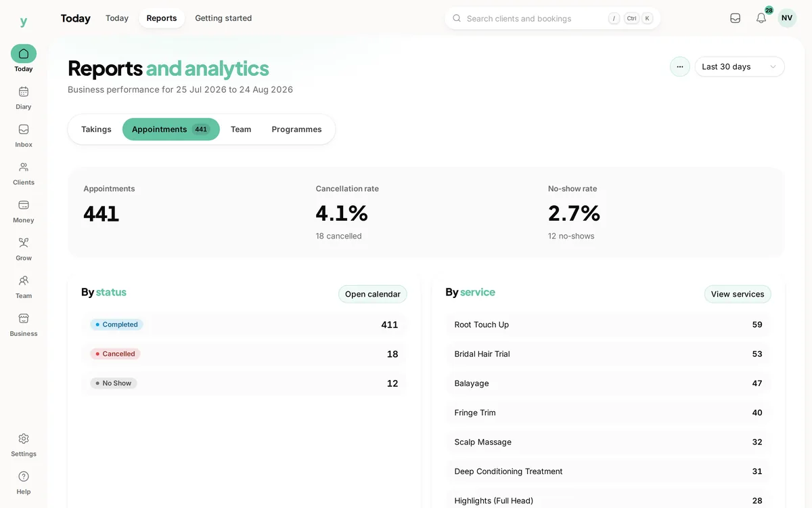The image size is (812, 508).
Task: Open the Today home icon in sidebar
Action: click(24, 54)
